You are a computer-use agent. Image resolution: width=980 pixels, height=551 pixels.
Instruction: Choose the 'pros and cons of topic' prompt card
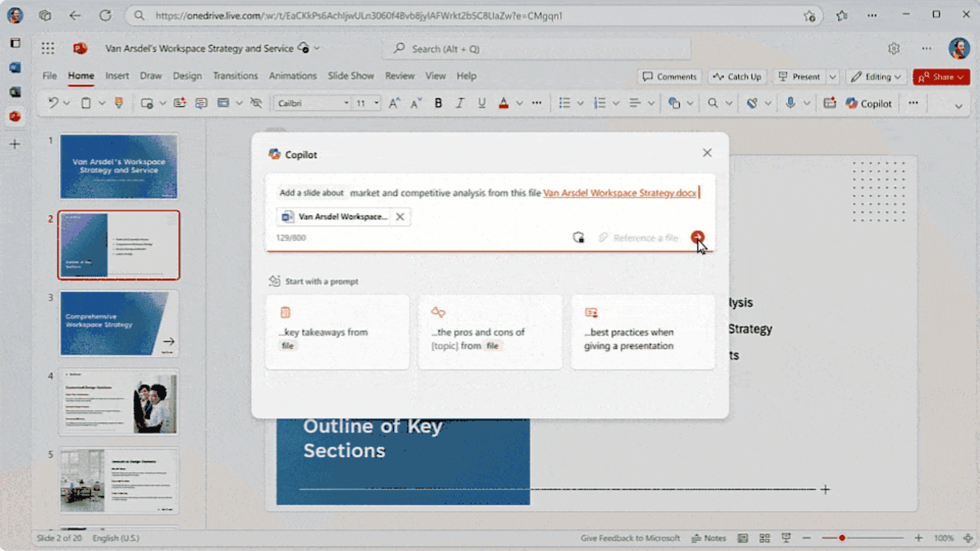click(x=490, y=332)
